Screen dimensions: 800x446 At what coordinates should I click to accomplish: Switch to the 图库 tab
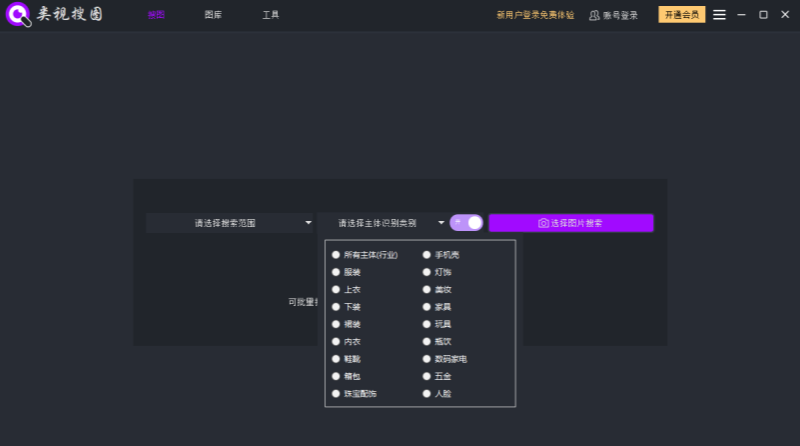(x=213, y=15)
